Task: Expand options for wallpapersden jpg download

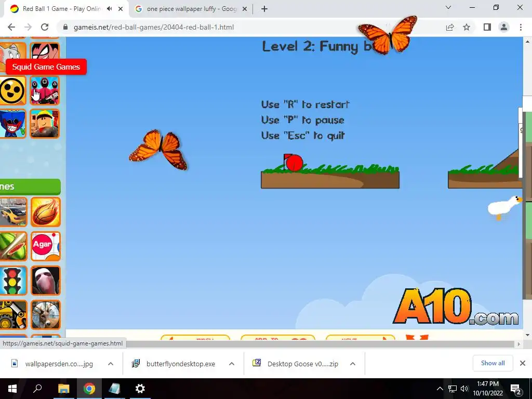Action: (111, 364)
